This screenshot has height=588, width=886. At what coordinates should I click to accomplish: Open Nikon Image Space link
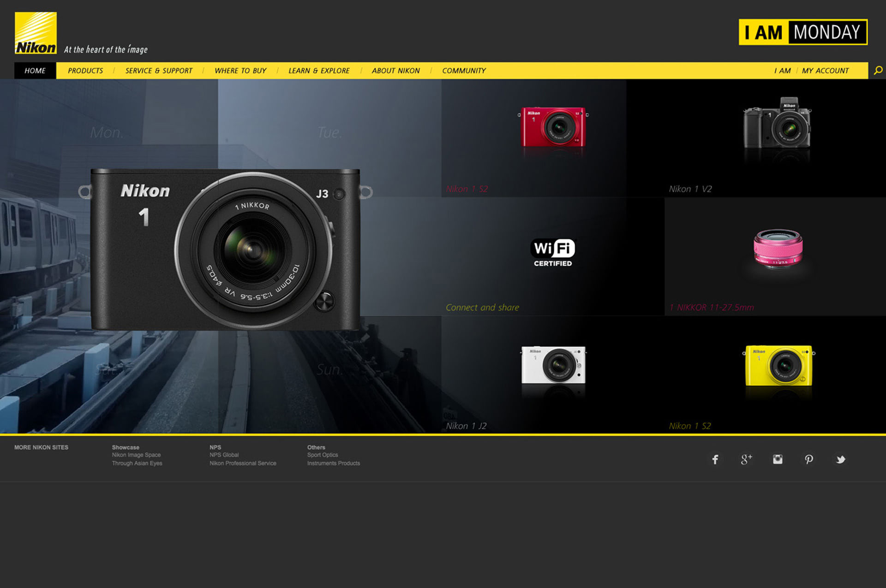tap(136, 455)
